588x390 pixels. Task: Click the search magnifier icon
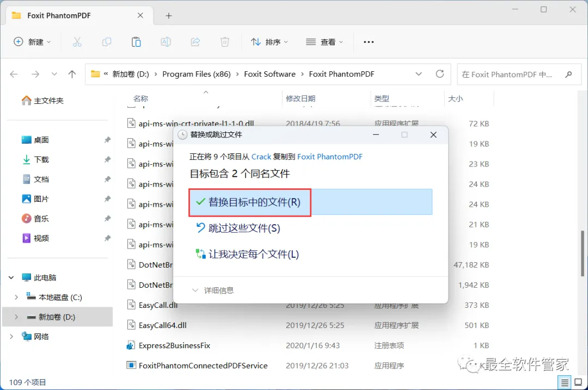568,74
